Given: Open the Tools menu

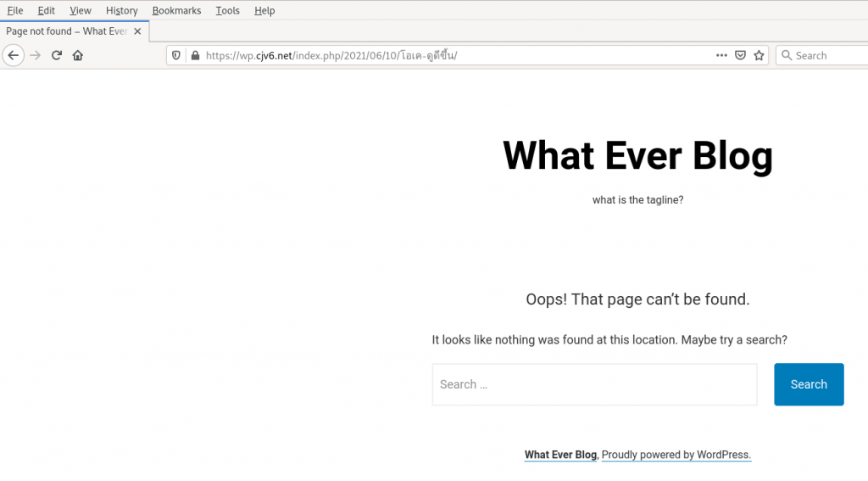Looking at the screenshot, I should 227,10.
